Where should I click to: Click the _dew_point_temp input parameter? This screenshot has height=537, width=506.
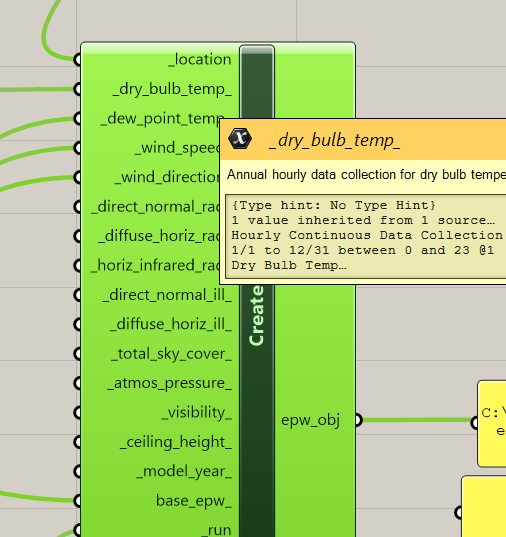click(x=162, y=119)
